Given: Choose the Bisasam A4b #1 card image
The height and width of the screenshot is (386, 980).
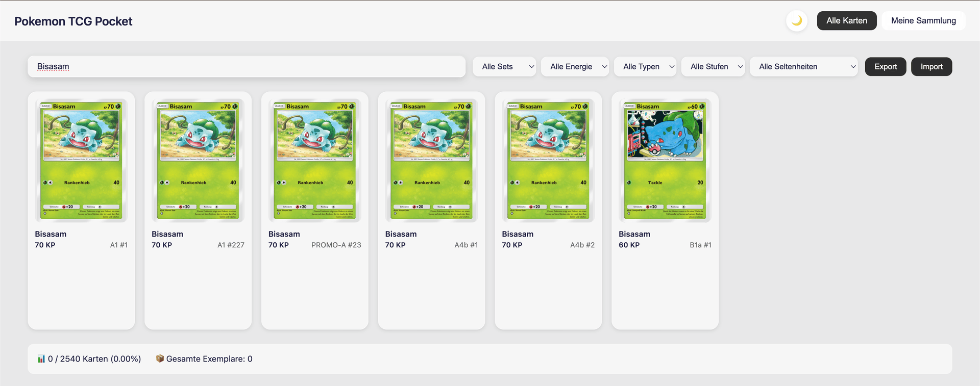Looking at the screenshot, I should click(431, 160).
